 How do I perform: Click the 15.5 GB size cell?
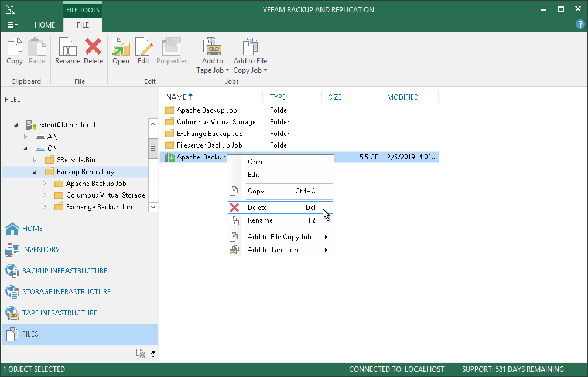click(367, 157)
